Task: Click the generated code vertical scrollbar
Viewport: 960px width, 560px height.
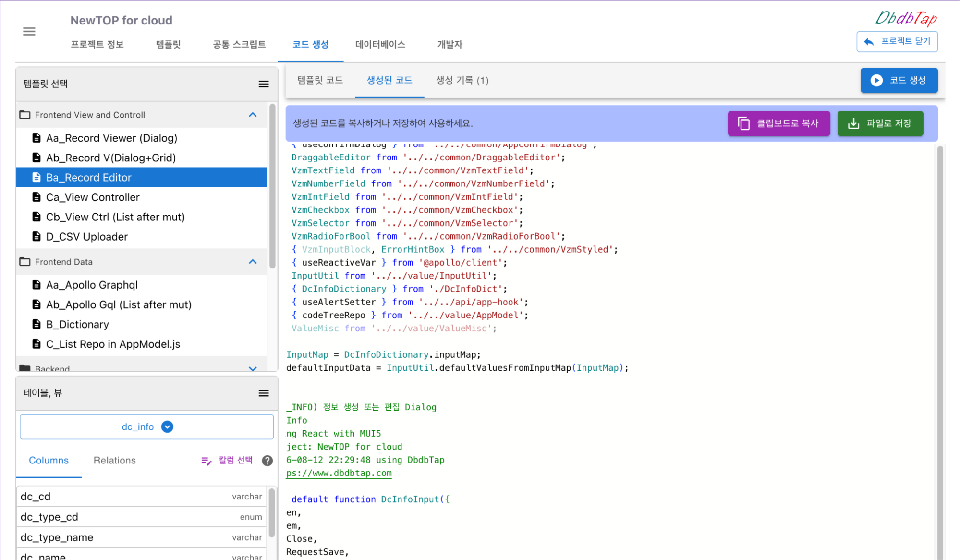Action: click(x=940, y=352)
